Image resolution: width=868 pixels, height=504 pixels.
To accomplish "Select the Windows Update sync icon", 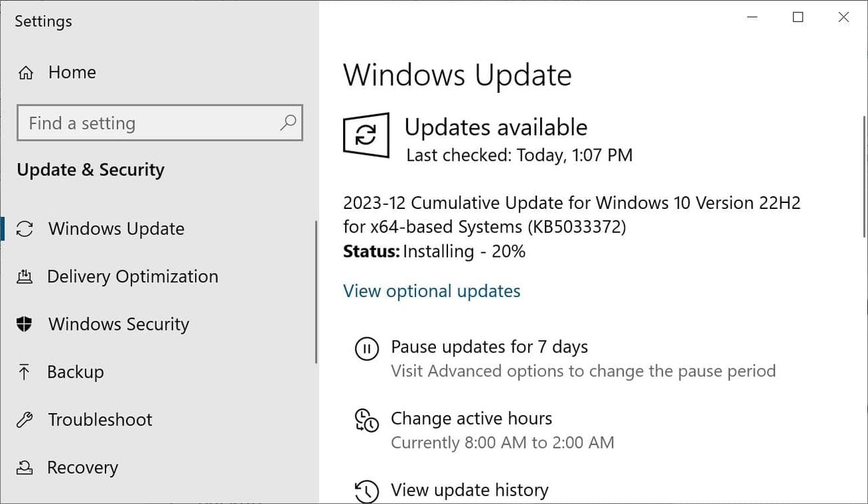I will 25,228.
